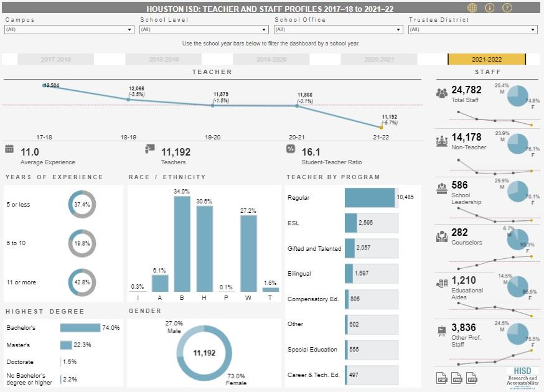Click the teacher icon beside 11,192 Teachers

click(x=149, y=149)
